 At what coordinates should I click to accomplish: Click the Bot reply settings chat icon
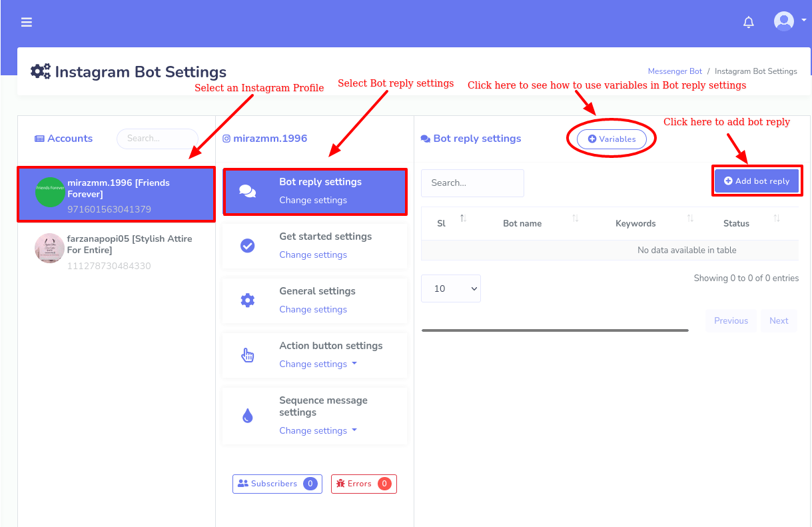pyautogui.click(x=247, y=191)
